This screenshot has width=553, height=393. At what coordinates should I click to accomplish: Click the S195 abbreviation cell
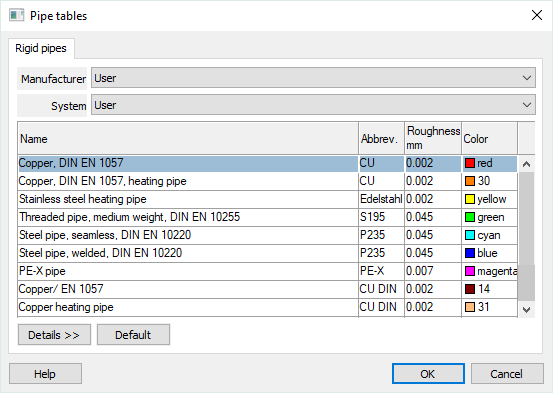point(381,217)
